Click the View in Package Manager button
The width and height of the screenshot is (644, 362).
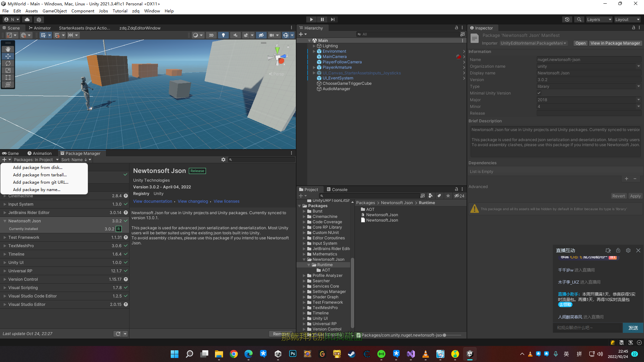coord(615,43)
